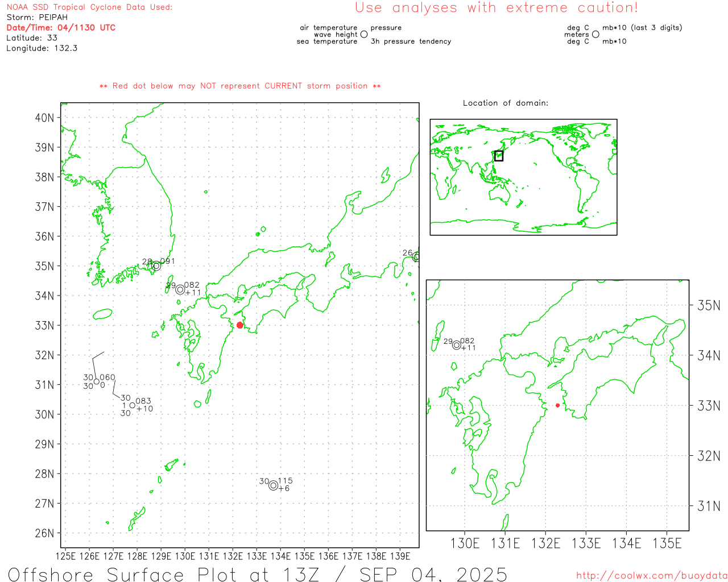This screenshot has height=582, width=728.
Task: Click '130E' longitude label on inset map
Action: [465, 543]
